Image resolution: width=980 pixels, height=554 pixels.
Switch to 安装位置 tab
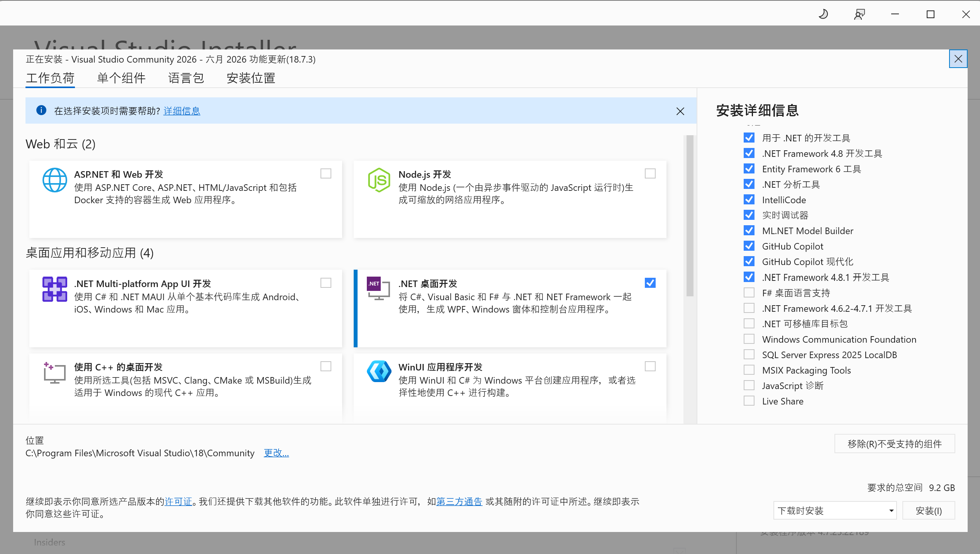coord(251,78)
